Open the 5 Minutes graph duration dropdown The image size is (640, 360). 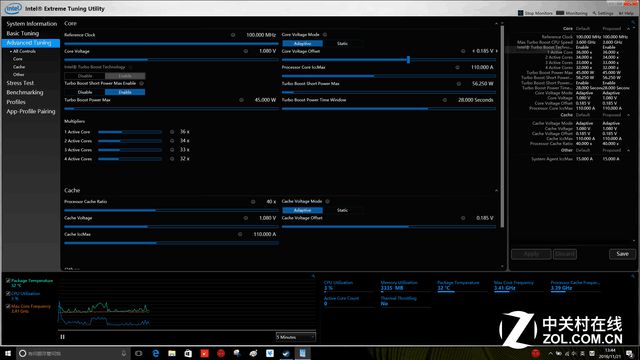point(296,337)
